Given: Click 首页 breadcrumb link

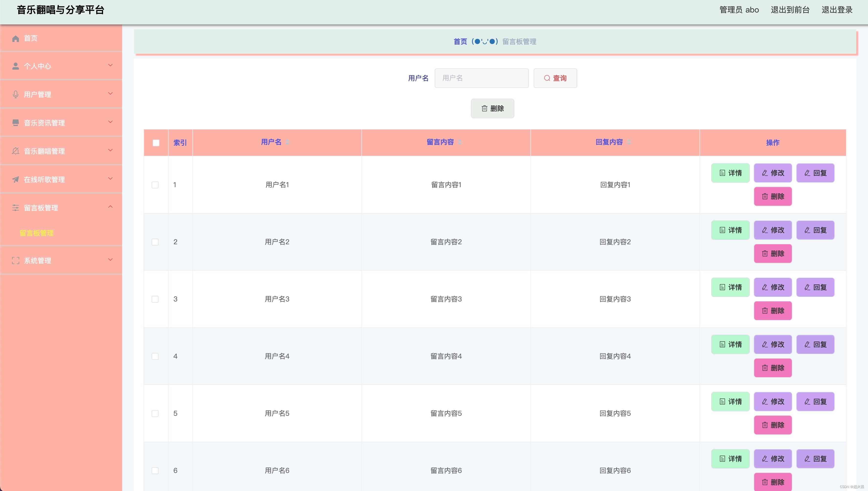Looking at the screenshot, I should [x=460, y=42].
